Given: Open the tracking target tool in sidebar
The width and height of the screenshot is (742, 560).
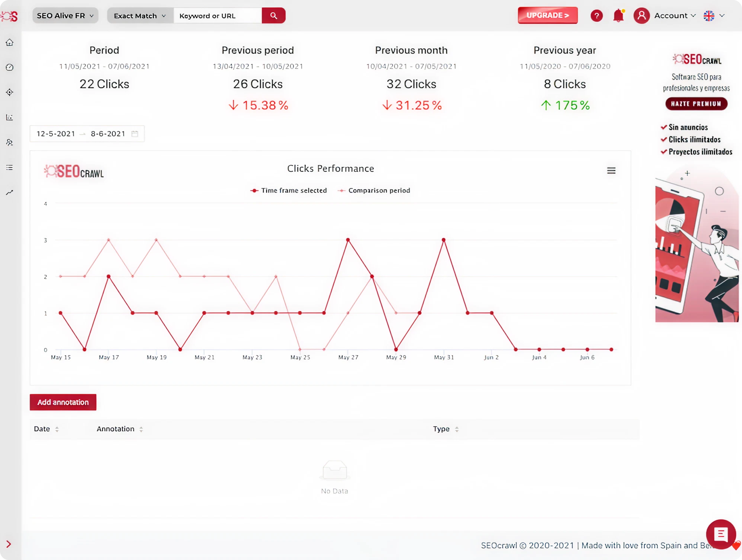Looking at the screenshot, I should tap(10, 92).
